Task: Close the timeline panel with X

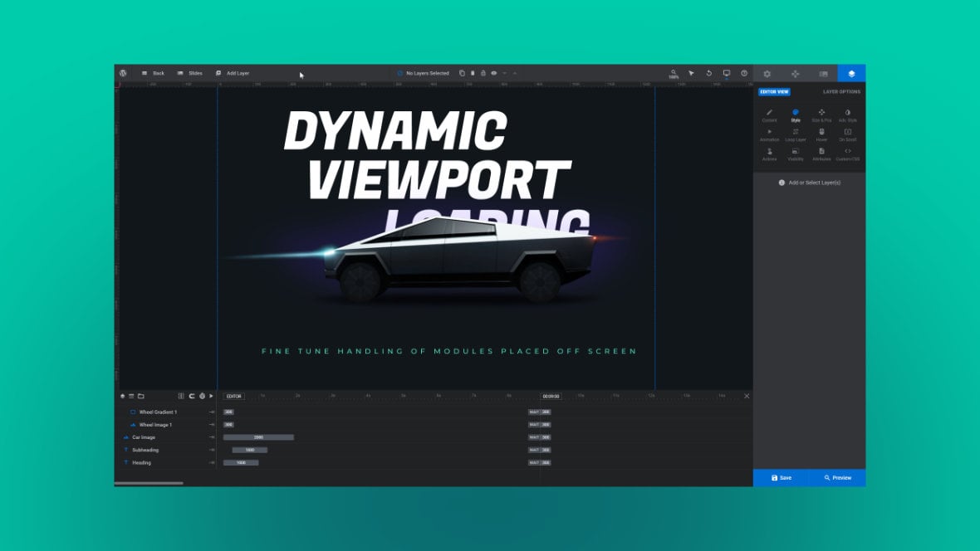Action: [747, 396]
